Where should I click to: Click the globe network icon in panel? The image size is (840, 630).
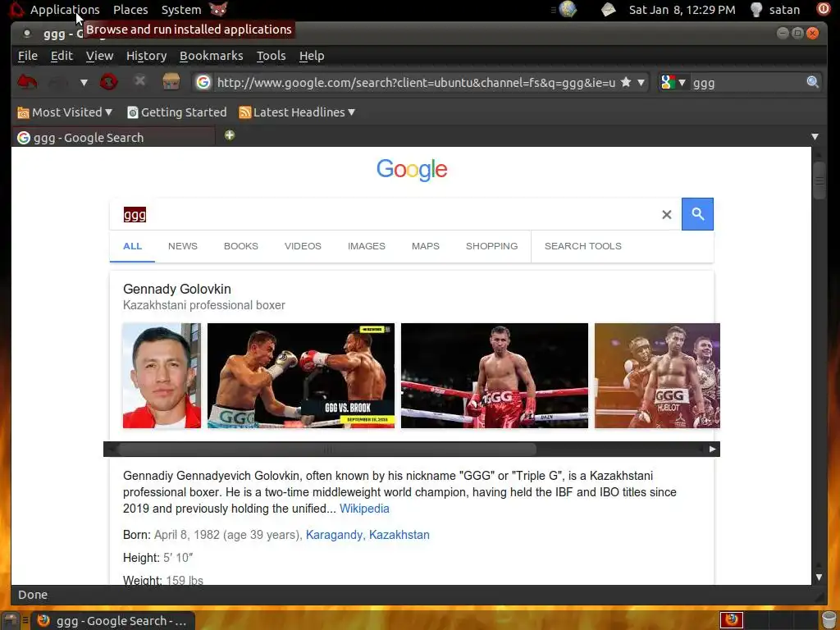[568, 9]
